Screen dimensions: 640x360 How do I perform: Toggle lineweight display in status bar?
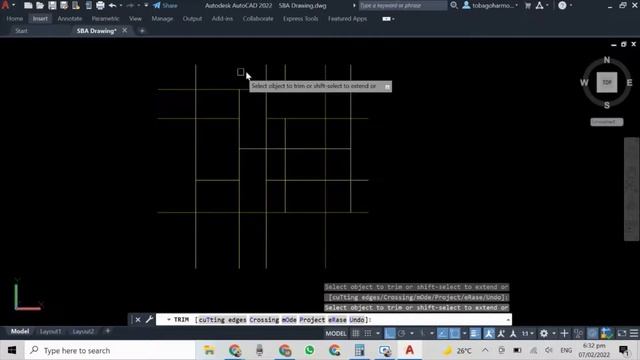tap(475, 333)
